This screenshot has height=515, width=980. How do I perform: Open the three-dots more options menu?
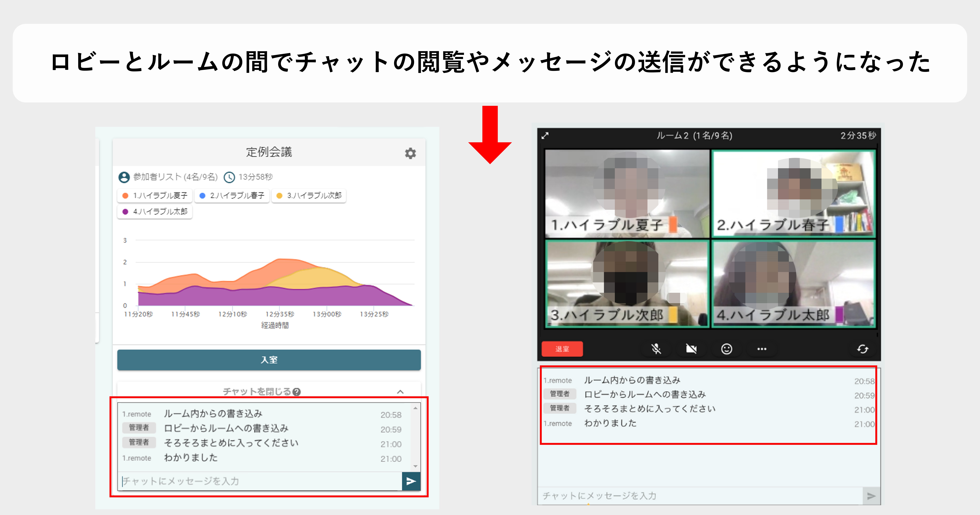coord(762,349)
